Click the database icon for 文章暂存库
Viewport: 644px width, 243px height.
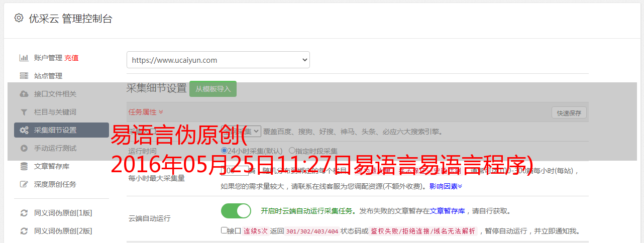(24, 166)
